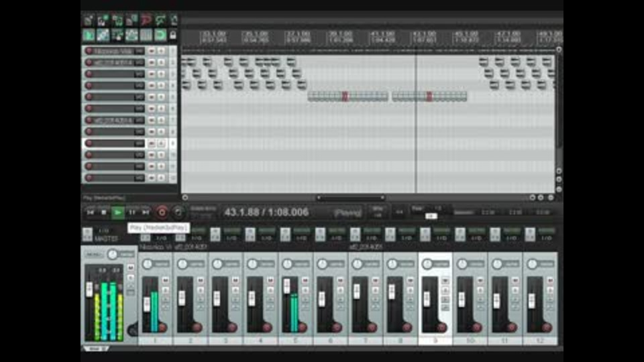Select the first track name in track panel

pyautogui.click(x=114, y=51)
